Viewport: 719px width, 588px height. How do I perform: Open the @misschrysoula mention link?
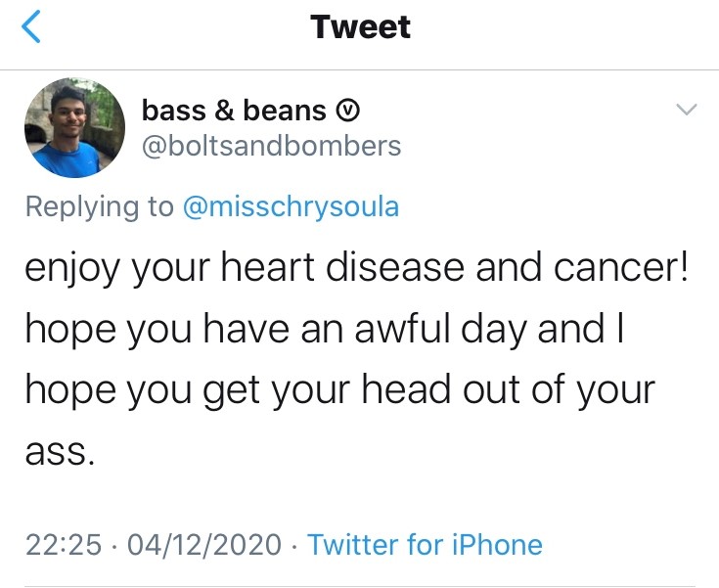(x=291, y=207)
